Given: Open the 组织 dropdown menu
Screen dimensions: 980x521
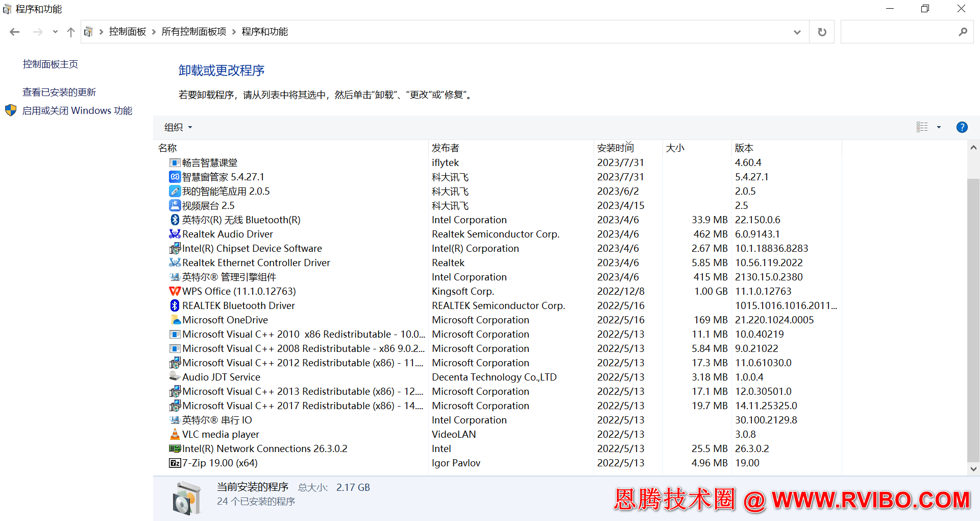Looking at the screenshot, I should [x=178, y=127].
